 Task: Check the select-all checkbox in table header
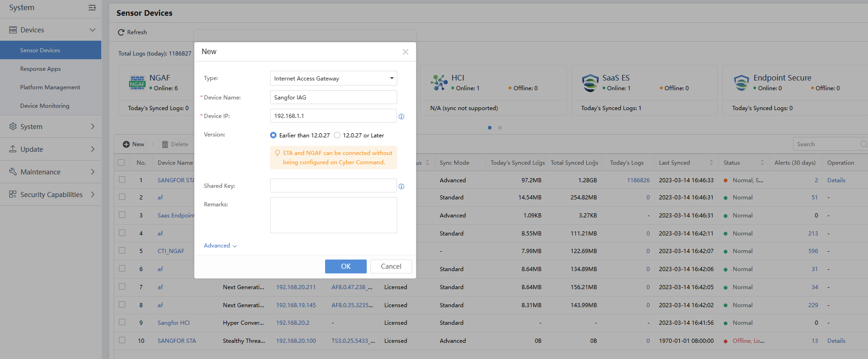click(x=122, y=162)
